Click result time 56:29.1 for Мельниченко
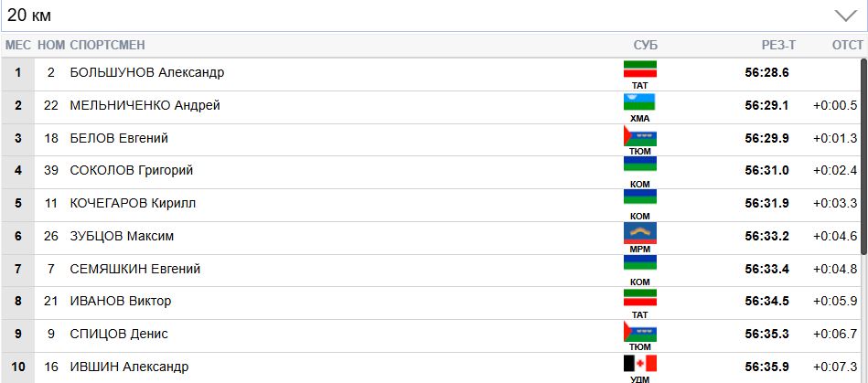Screen dimensions: 868x383 (766, 106)
